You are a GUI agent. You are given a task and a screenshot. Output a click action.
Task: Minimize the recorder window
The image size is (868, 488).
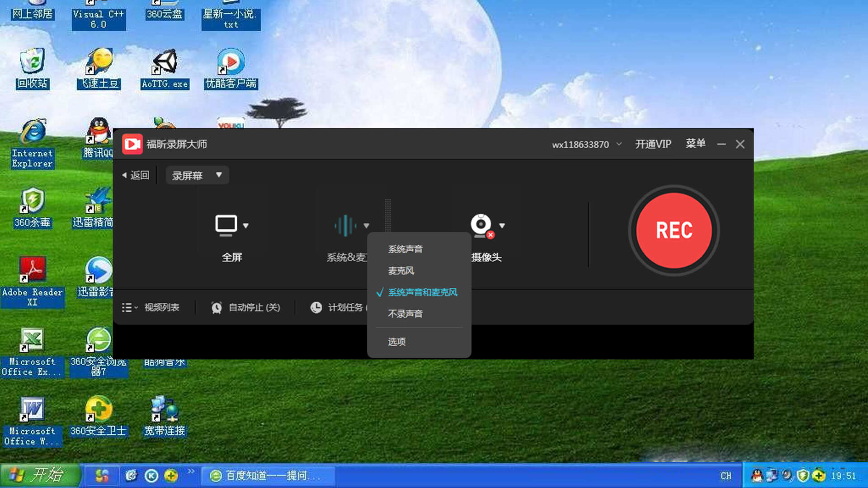click(722, 144)
